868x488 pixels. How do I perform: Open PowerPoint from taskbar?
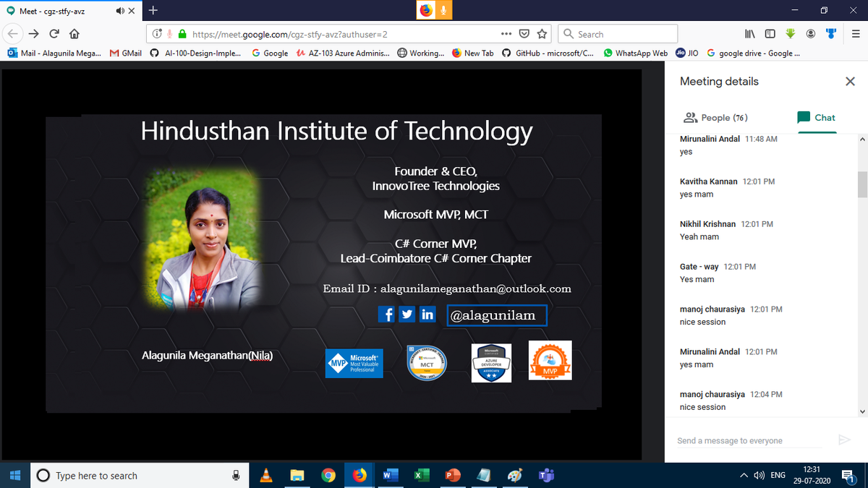[453, 475]
